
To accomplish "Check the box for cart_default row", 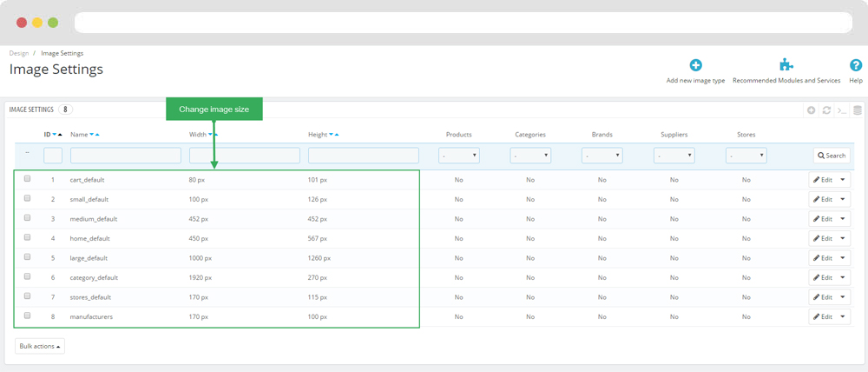I will click(28, 179).
